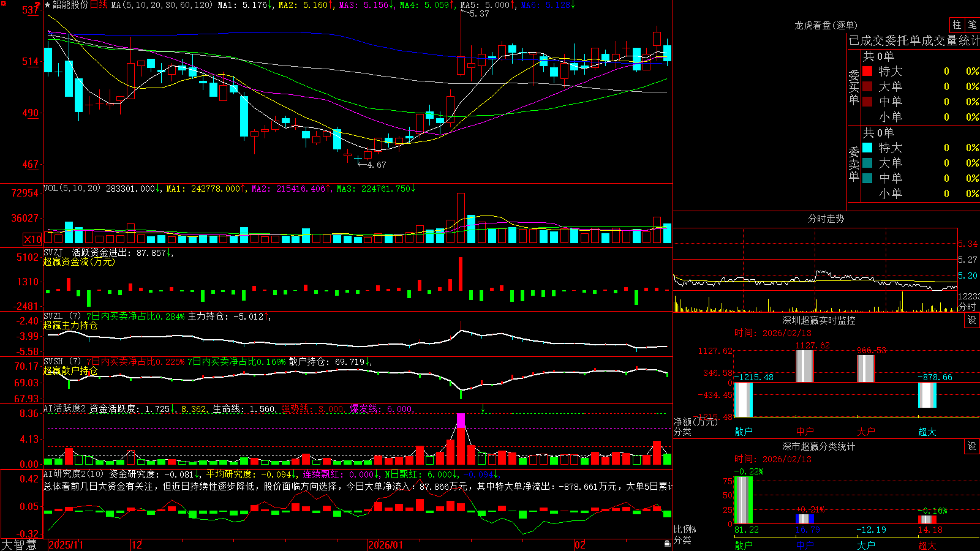Click the 超赢主力持仓 yellow label

pos(70,325)
